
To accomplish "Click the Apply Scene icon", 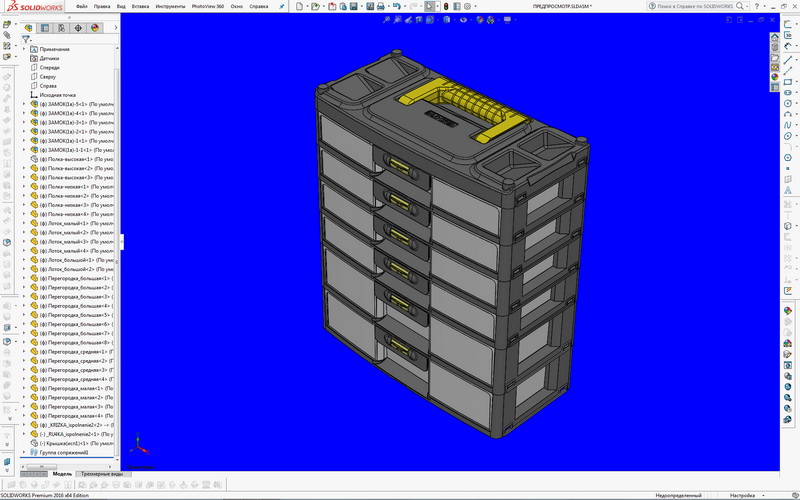I will 490,20.
